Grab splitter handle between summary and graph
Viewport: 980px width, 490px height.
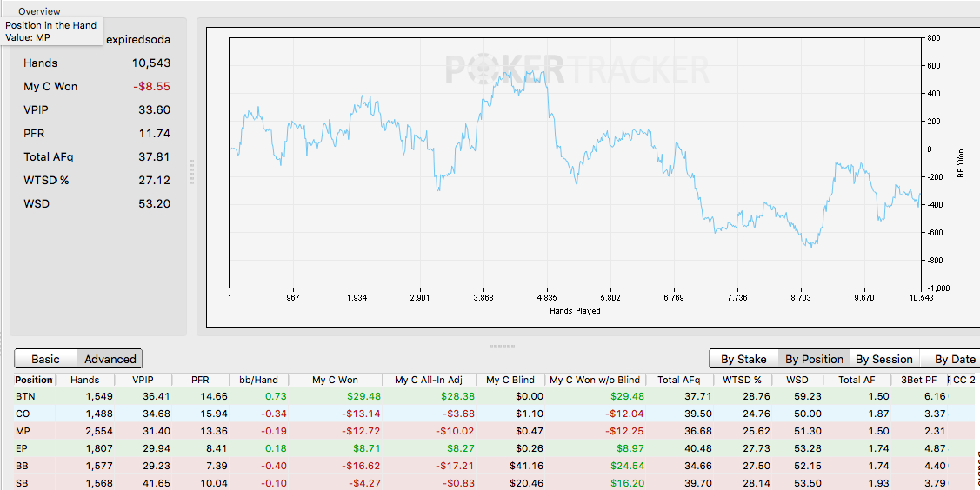[x=192, y=172]
